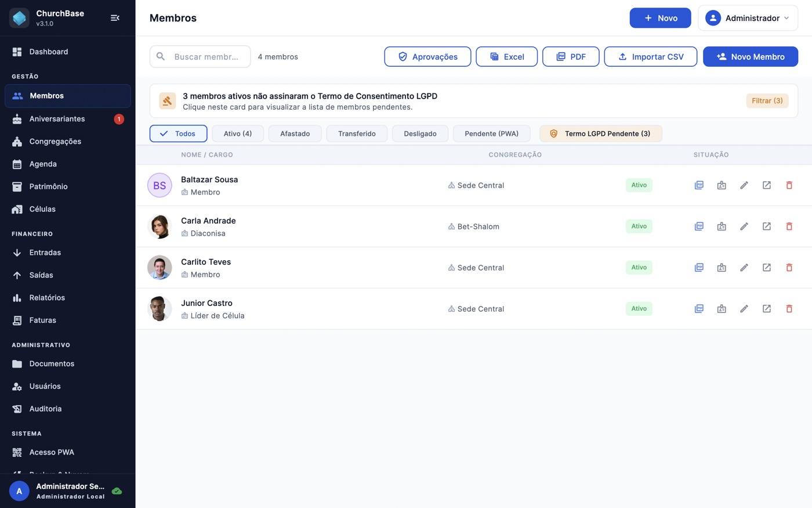Click the Filtrar (3) button
812x508 pixels.
pos(767,101)
